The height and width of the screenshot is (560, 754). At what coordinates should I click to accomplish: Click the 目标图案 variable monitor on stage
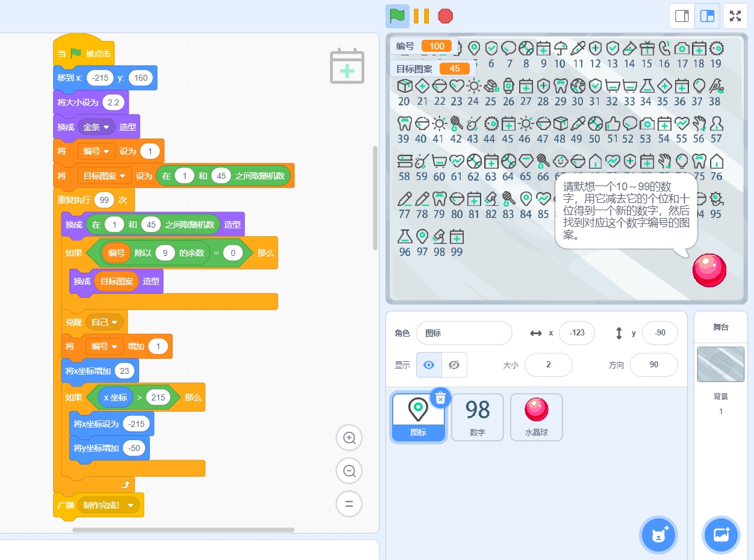pos(432,69)
